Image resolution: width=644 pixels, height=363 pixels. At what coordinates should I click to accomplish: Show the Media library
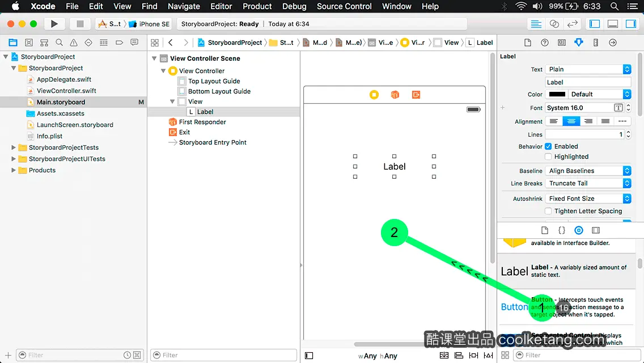(x=596, y=230)
